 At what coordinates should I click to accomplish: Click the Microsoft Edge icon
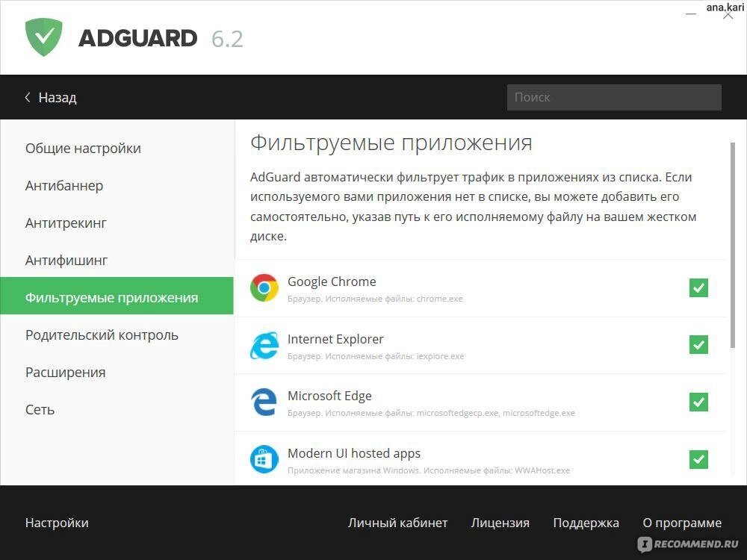pyautogui.click(x=264, y=402)
